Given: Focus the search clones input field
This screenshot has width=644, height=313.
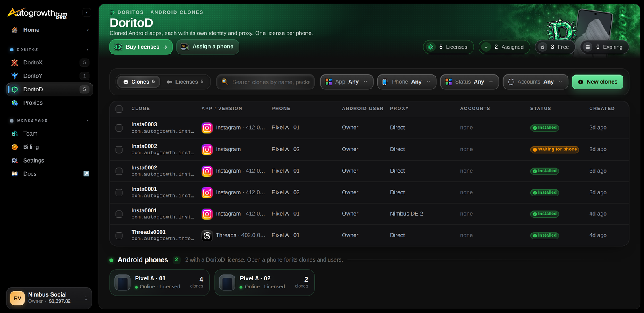Looking at the screenshot, I should (266, 82).
